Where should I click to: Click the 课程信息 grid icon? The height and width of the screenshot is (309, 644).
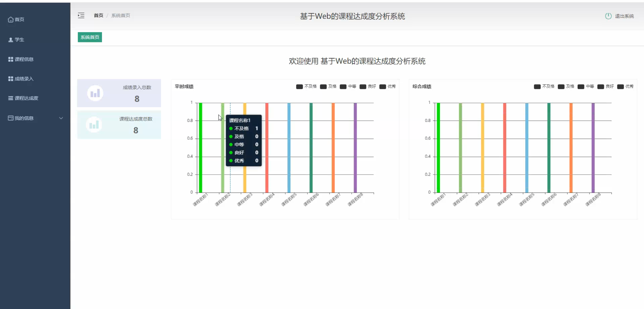pos(11,59)
